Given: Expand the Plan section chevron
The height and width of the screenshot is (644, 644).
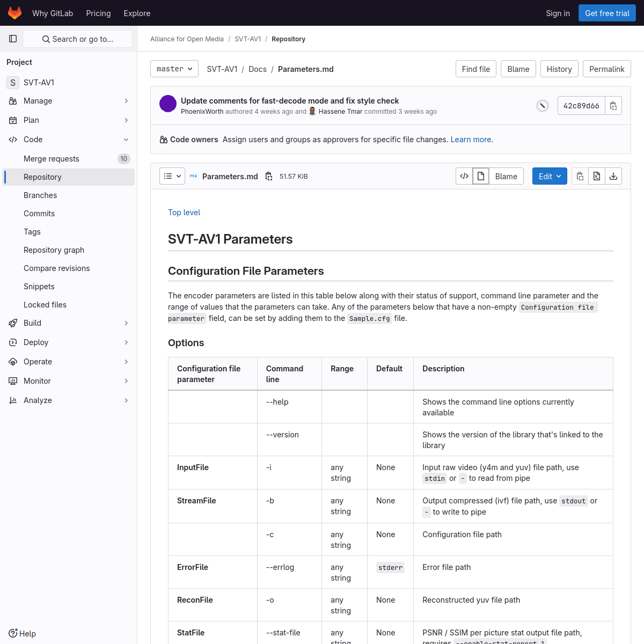Looking at the screenshot, I should pyautogui.click(x=126, y=120).
